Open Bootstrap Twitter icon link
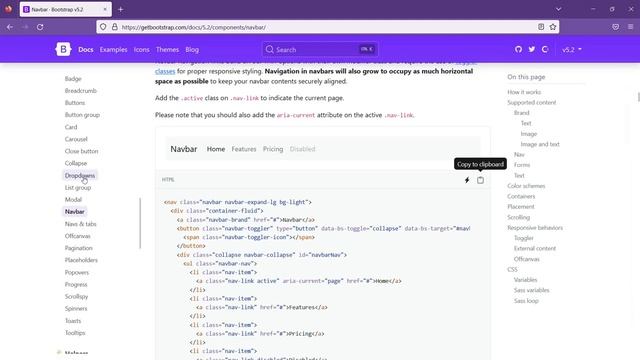Viewport: 640px width, 360px height. pyautogui.click(x=531, y=49)
